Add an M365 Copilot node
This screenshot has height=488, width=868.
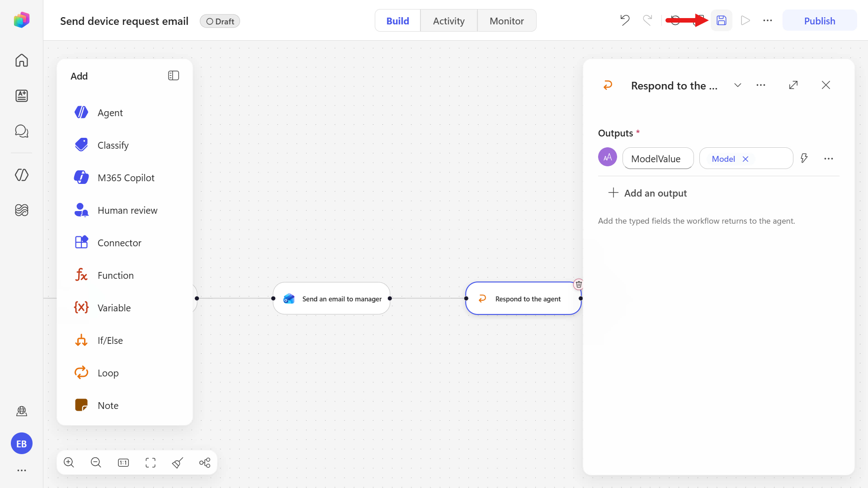pyautogui.click(x=124, y=178)
